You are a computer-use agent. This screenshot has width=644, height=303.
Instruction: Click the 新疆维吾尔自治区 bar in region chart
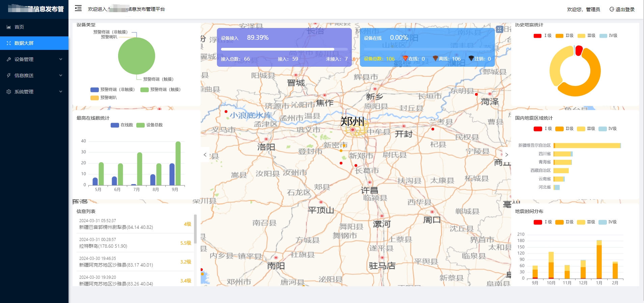tap(587, 146)
